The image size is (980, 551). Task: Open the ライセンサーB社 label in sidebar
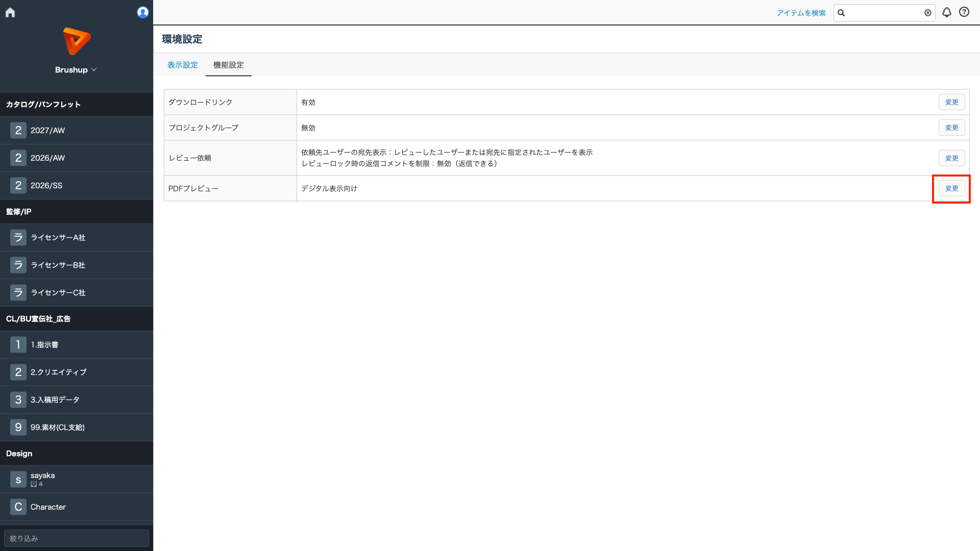(58, 265)
